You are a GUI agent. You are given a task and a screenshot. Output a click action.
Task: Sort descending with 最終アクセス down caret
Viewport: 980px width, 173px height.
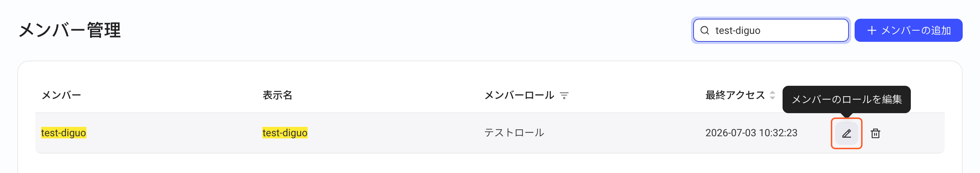[772, 98]
